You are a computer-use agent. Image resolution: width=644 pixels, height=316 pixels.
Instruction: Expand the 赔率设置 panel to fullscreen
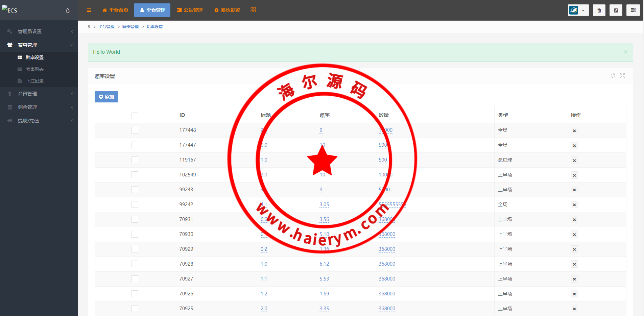tap(622, 76)
